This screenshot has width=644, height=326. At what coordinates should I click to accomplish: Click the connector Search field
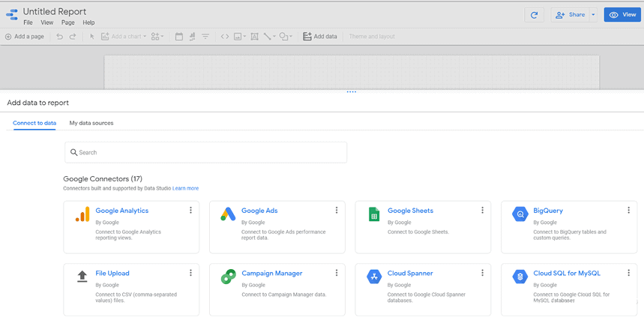pos(205,152)
